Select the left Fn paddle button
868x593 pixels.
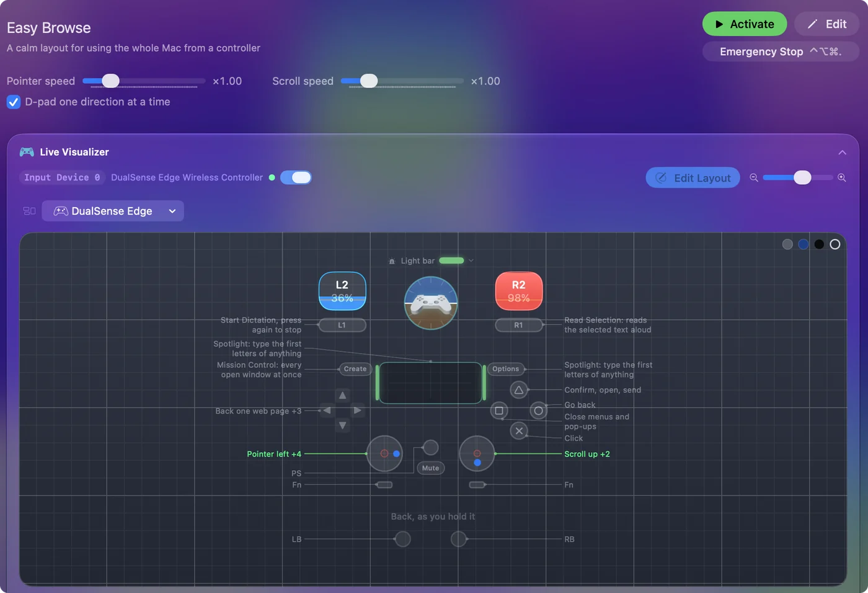tap(384, 484)
